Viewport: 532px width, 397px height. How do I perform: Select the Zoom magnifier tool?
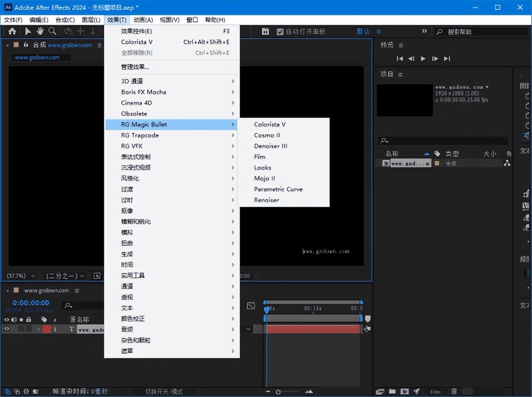coord(52,31)
